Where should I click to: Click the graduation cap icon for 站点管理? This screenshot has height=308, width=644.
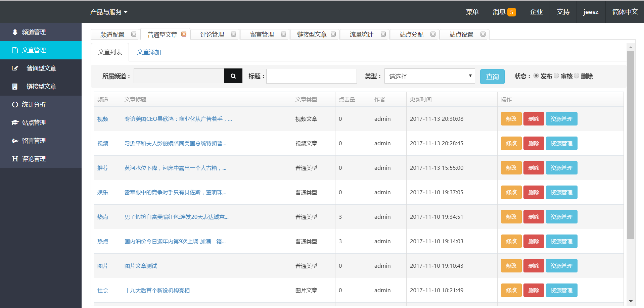15,122
